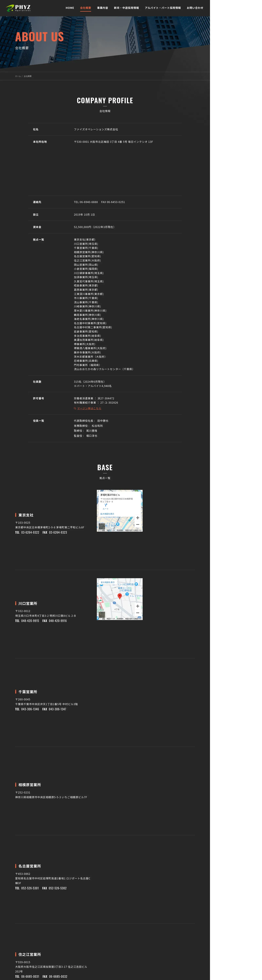Open 拡大地図を表示 on the Kawaguchi map
The width and height of the screenshot is (262, 980).
[107, 582]
